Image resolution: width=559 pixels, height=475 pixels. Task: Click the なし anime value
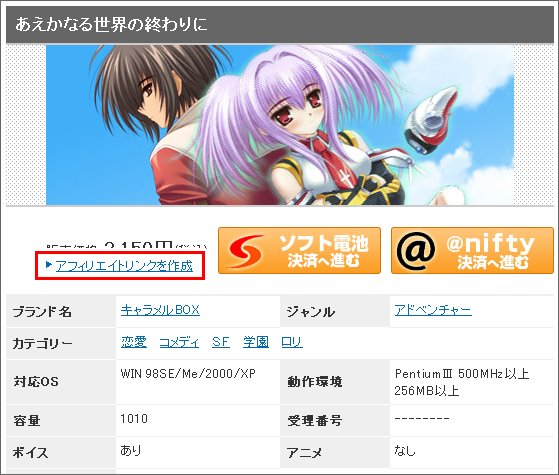[x=405, y=450]
